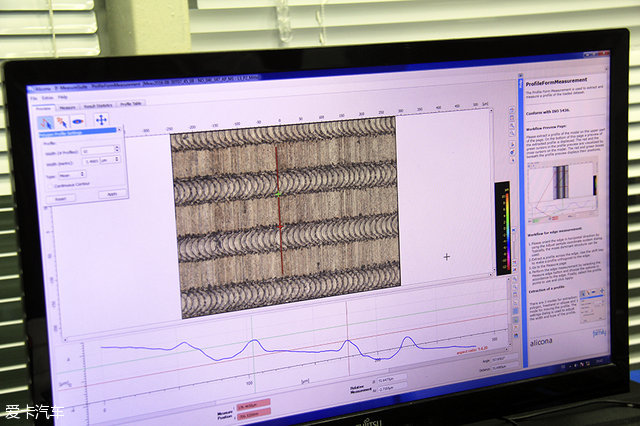This screenshot has width=640, height=426.
Task: Open the Help menu
Action: [62, 98]
